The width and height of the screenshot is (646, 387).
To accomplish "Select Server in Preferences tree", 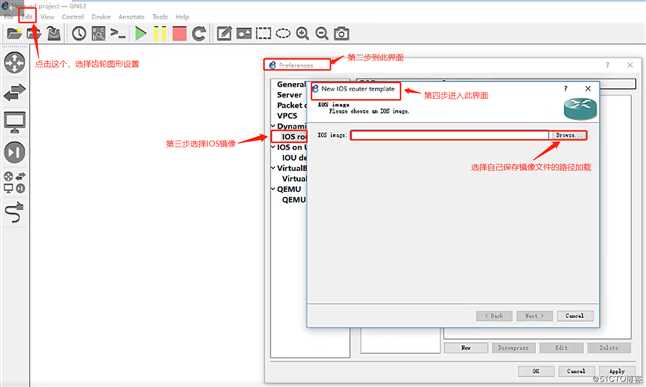I will coord(289,95).
